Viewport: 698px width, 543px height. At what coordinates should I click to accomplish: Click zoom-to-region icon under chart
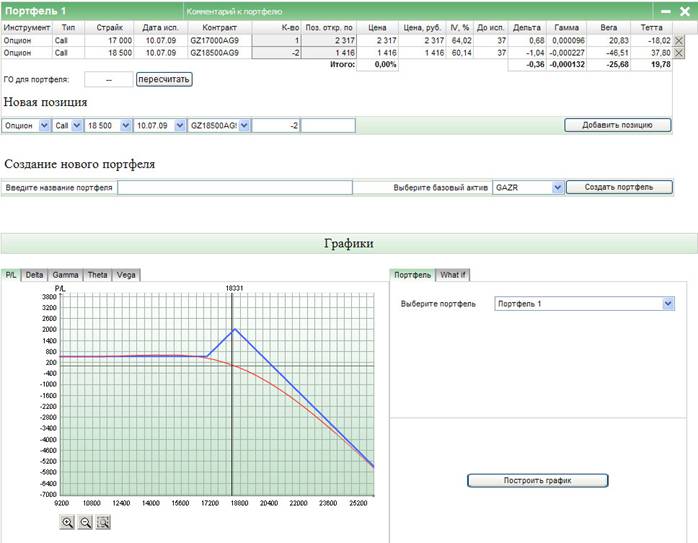(103, 522)
